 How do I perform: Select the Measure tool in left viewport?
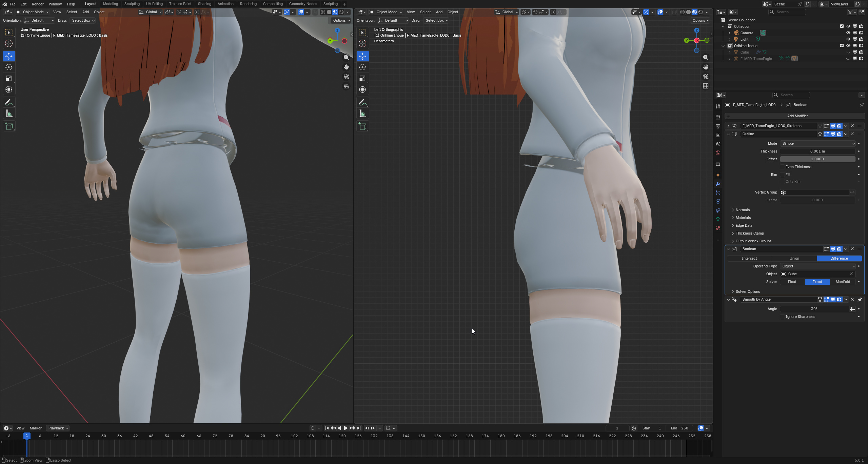click(9, 114)
